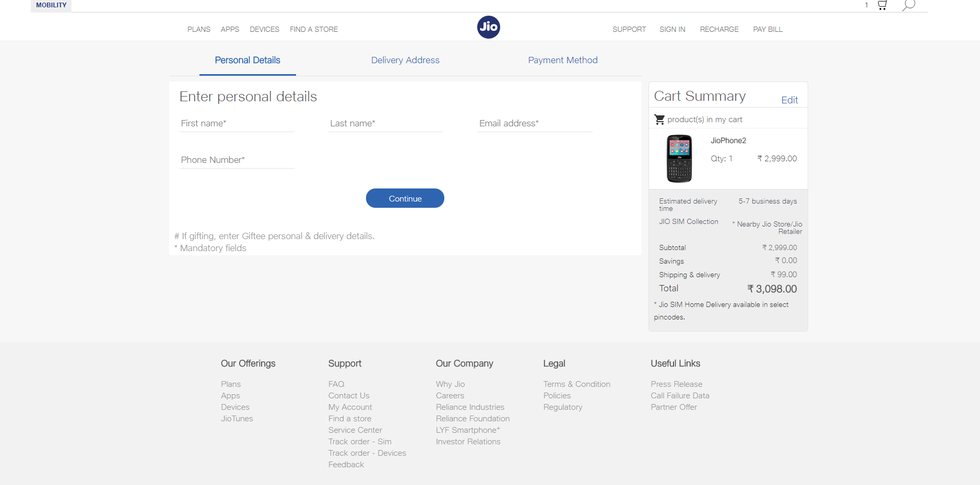Open Reliance Industries footer link
This screenshot has height=485, width=980.
[470, 407]
